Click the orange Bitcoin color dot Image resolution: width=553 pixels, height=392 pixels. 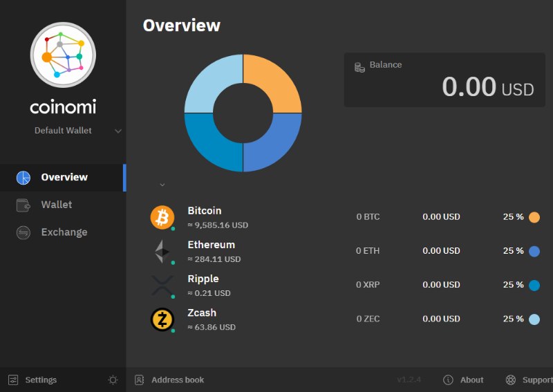point(534,217)
